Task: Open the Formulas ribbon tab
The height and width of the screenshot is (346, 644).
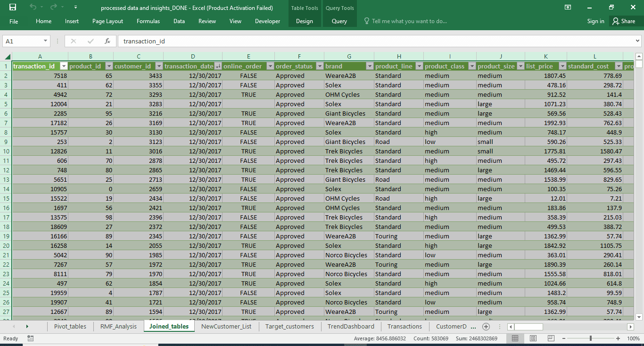Action: (148, 21)
